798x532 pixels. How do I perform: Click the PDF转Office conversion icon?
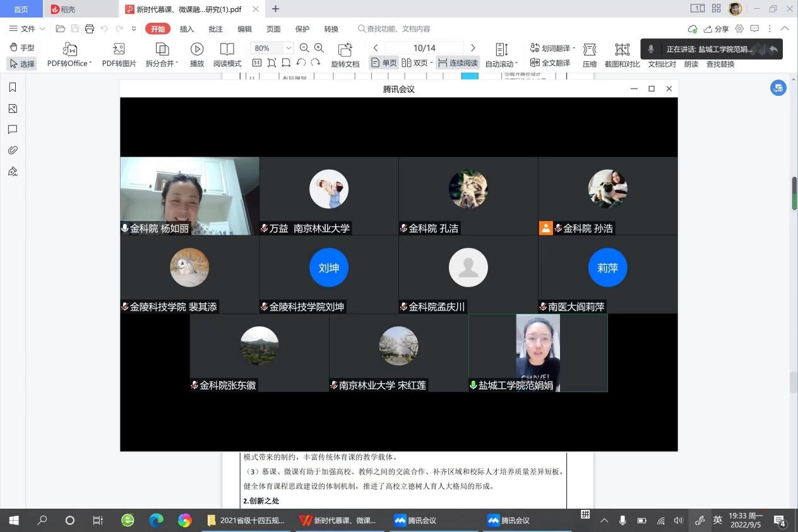point(69,50)
